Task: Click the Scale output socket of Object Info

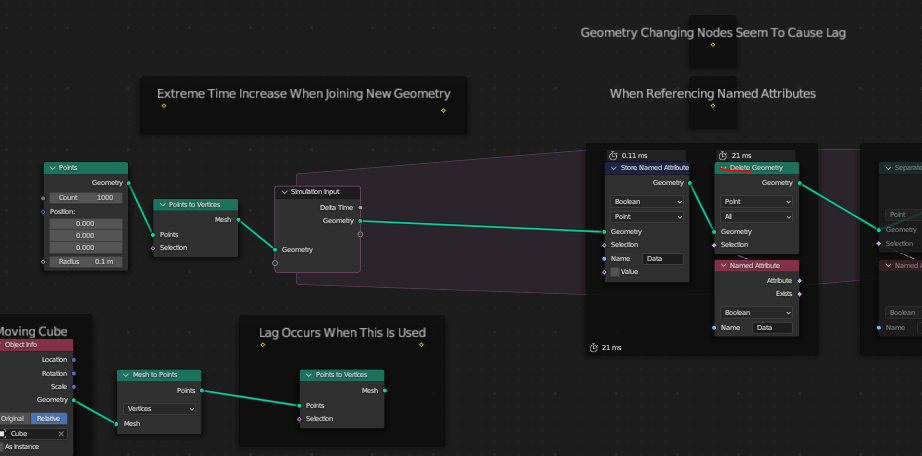Action: point(74,387)
